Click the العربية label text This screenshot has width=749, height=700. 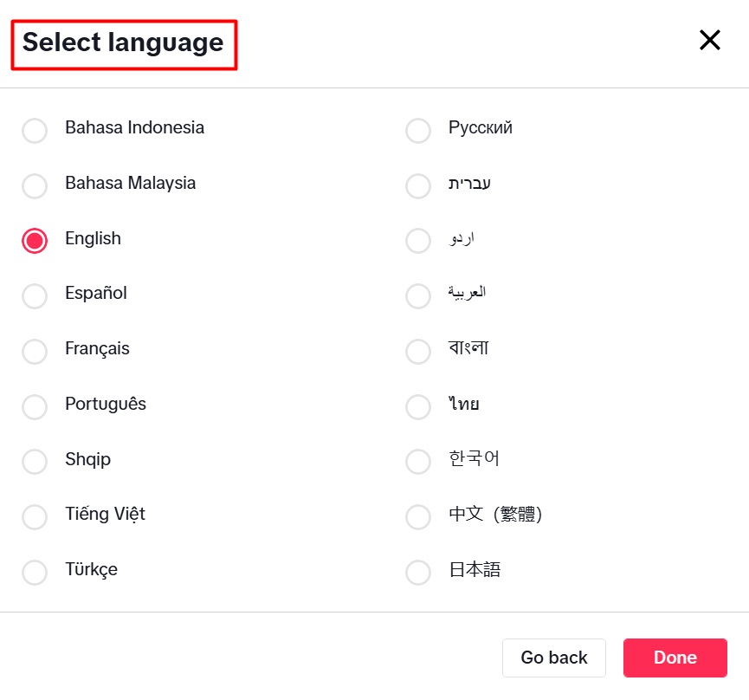click(467, 293)
